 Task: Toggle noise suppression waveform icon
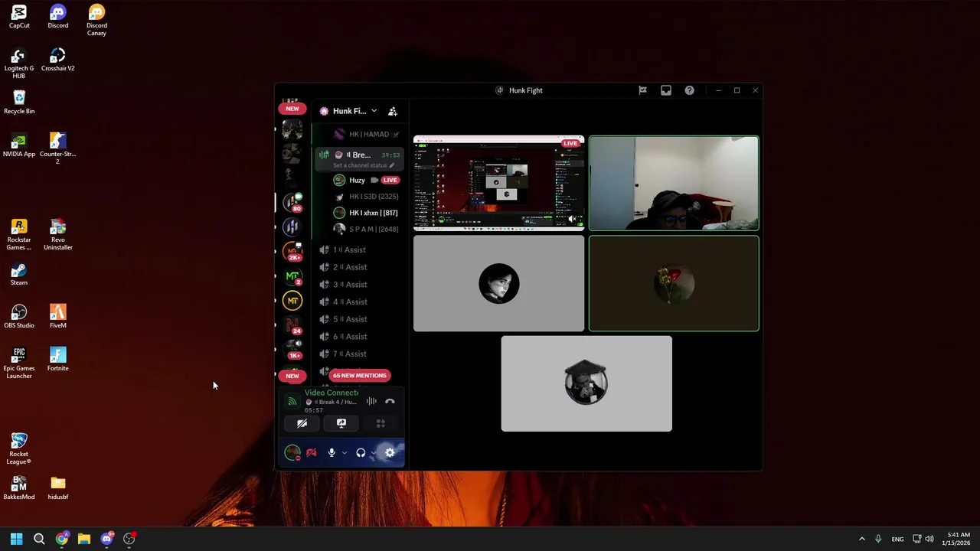pos(371,401)
